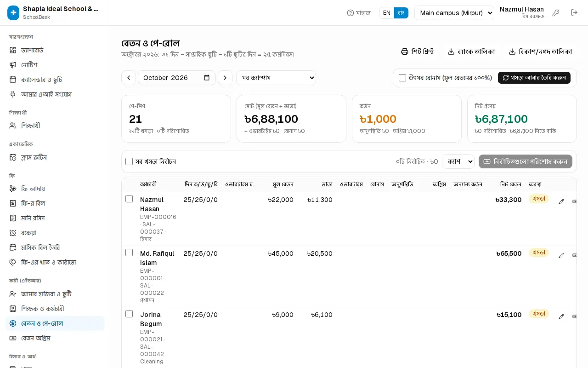Click the pay icon in Nazmul Hasan's row

574,201
